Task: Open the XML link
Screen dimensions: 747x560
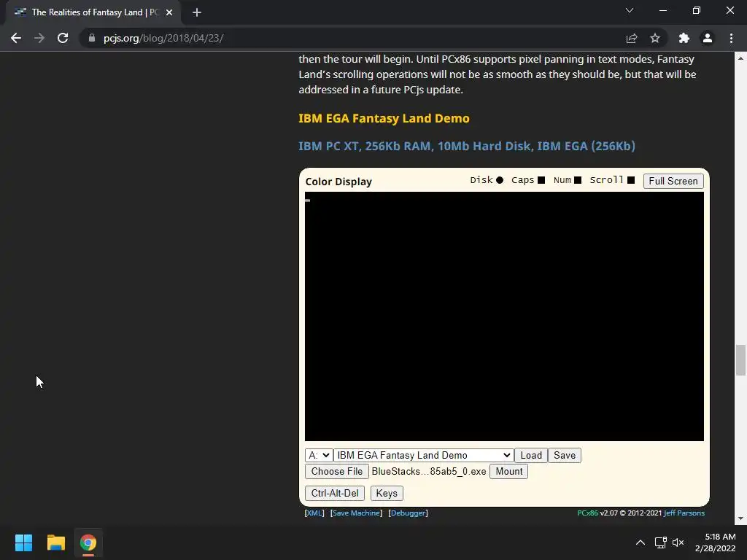Action: click(x=314, y=513)
